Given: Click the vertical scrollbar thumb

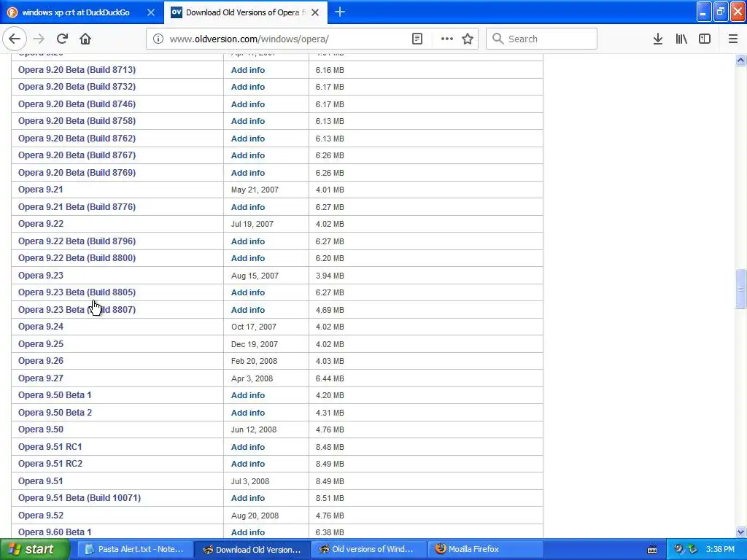Looking at the screenshot, I should coord(740,289).
